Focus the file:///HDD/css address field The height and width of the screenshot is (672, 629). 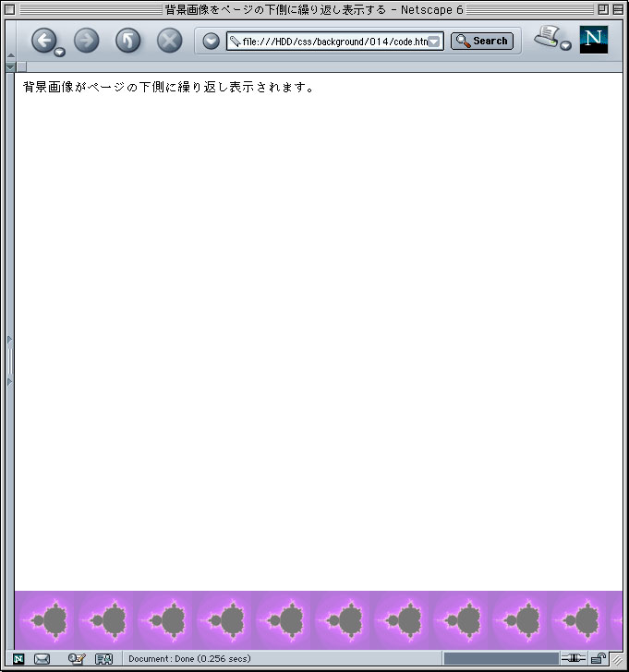coord(335,42)
